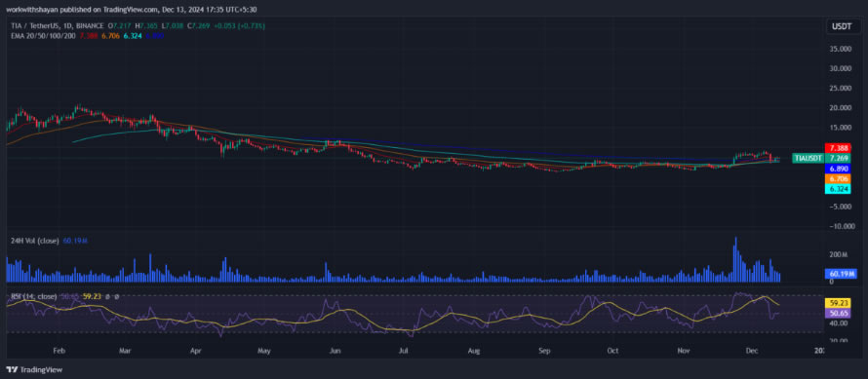Click the 24H Vol (close) indicator label
Image resolution: width=868 pixels, height=379 pixels.
[x=35, y=241]
